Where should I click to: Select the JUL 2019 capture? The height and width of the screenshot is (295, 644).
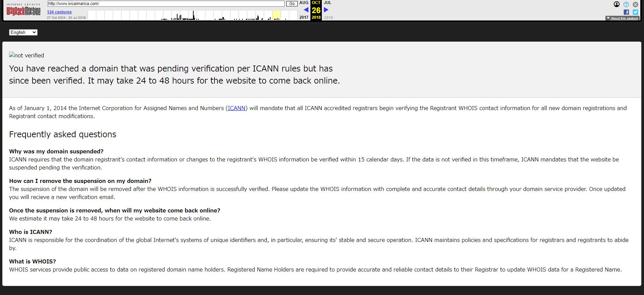point(328,3)
